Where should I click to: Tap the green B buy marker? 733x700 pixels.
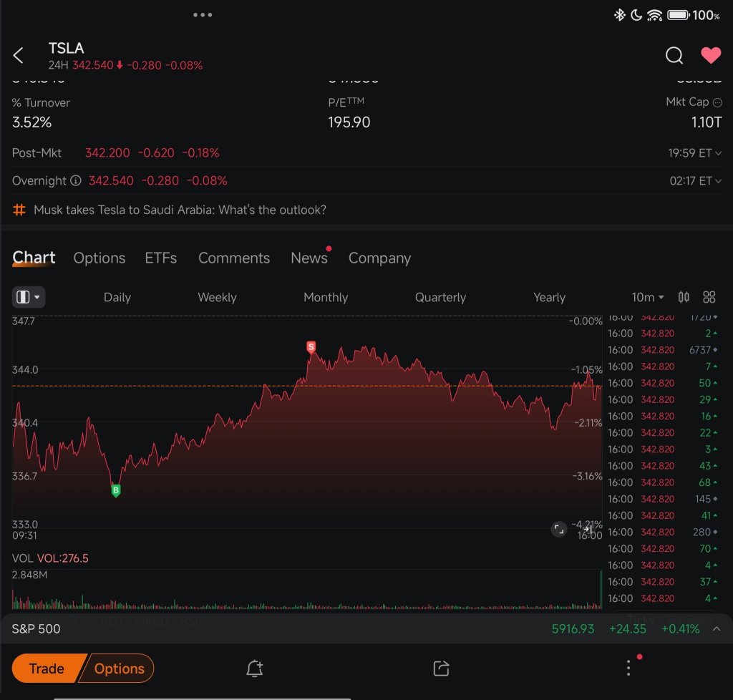[x=116, y=491]
